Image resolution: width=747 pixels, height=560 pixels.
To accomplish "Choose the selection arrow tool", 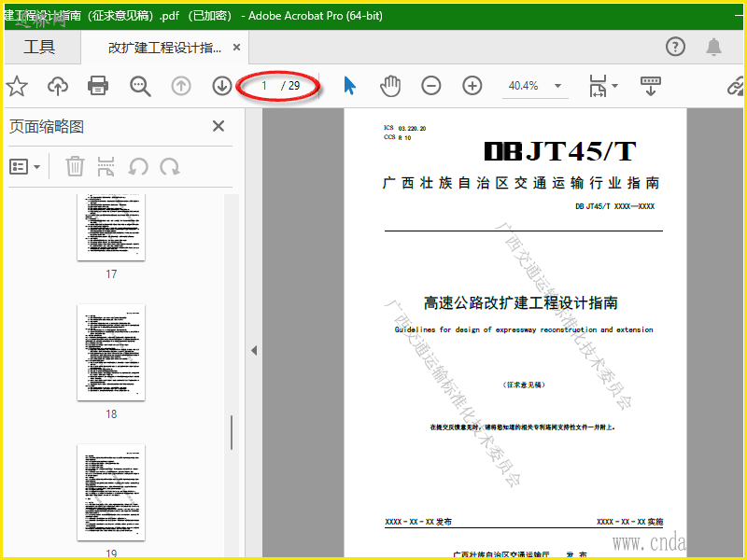I will [349, 86].
